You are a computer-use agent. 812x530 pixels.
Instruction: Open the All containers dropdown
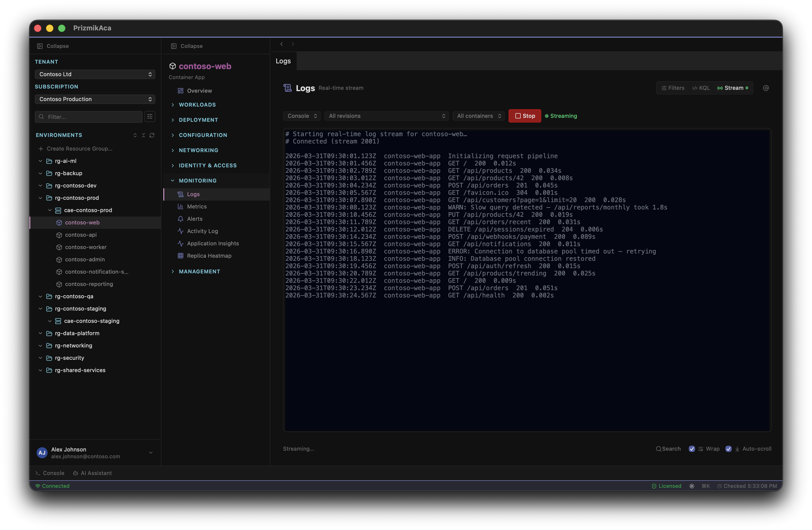[478, 116]
